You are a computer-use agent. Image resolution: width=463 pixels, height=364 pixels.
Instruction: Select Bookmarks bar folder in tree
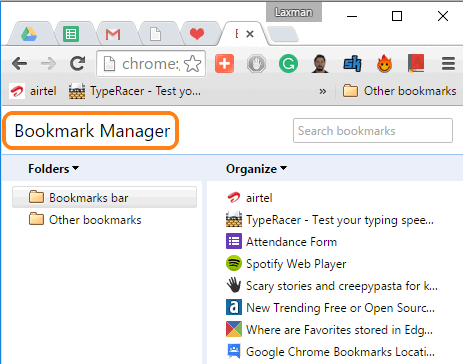104,197
